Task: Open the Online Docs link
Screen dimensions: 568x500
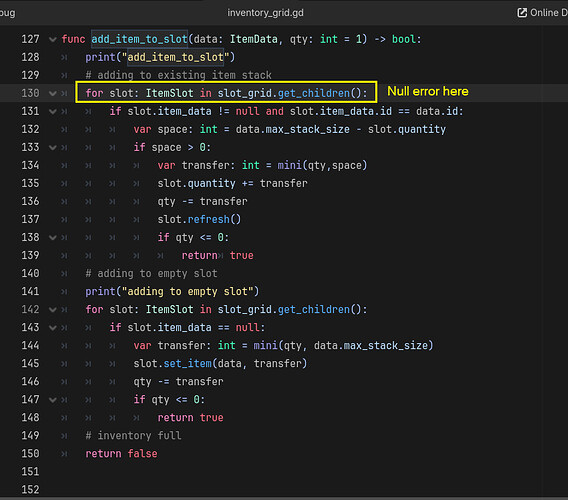Action: coord(542,13)
